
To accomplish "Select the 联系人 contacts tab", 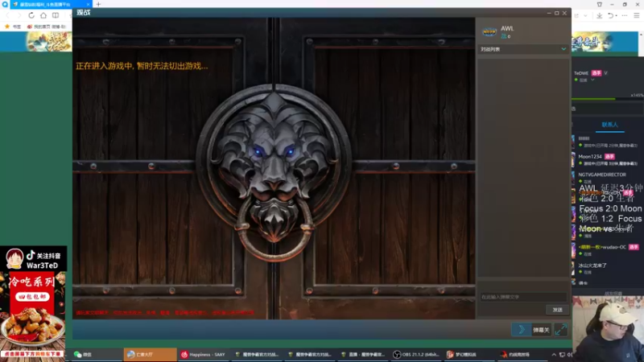I will click(609, 125).
